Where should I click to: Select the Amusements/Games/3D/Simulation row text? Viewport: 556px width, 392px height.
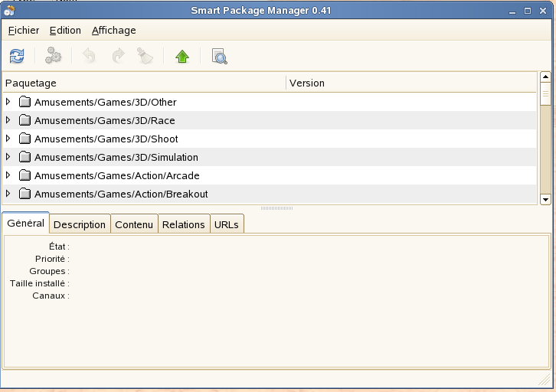116,158
